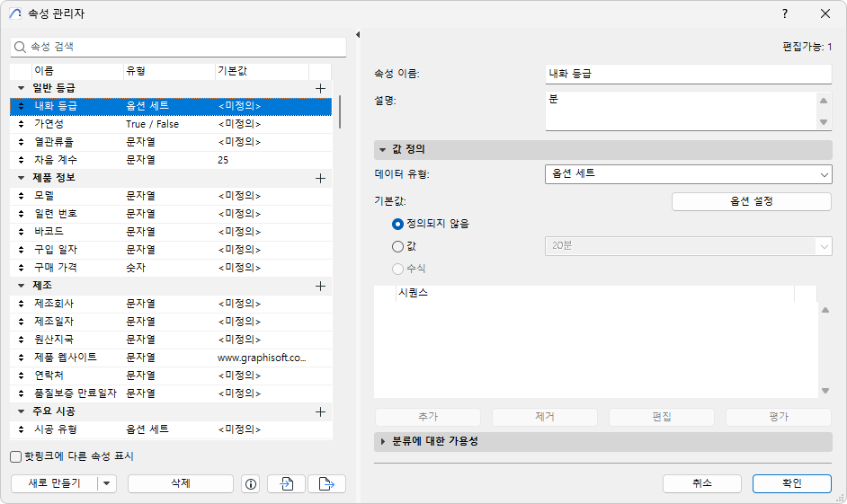Click the reorder handle for 바코드 row
Image resolution: width=847 pixels, height=504 pixels.
tap(21, 232)
